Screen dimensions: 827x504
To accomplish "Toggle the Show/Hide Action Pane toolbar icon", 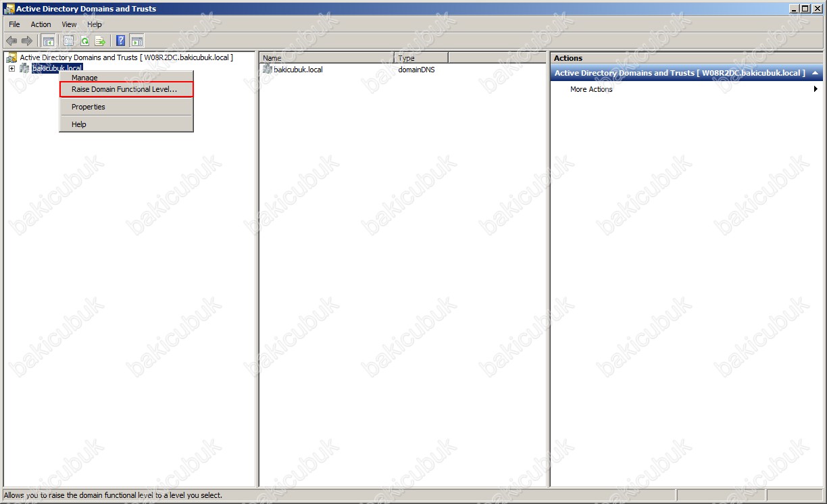I will click(x=136, y=41).
